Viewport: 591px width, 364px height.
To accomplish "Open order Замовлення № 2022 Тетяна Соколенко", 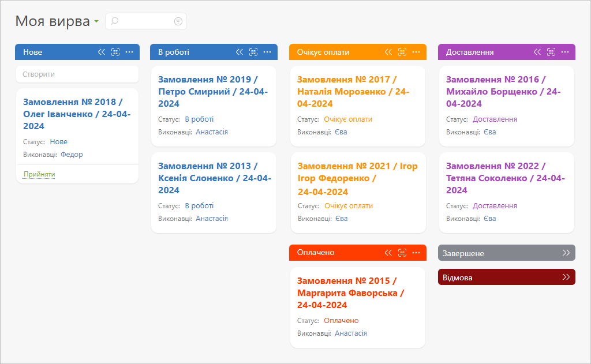I will 506,178.
